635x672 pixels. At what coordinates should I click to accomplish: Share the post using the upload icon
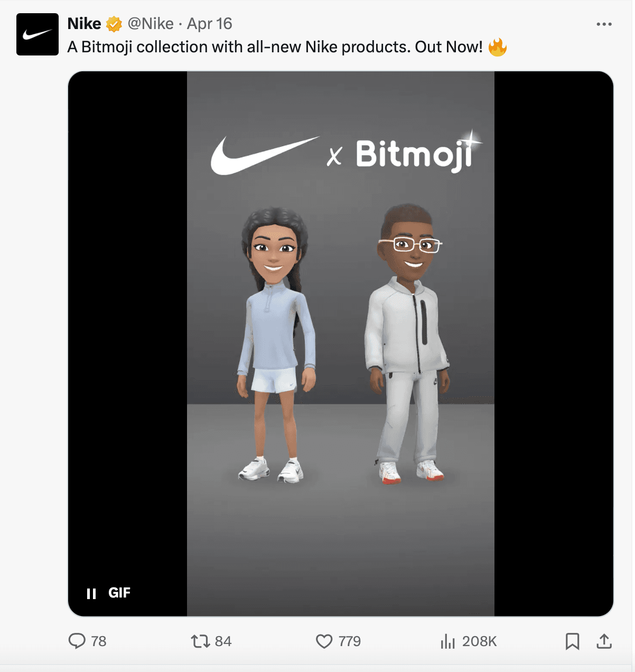tap(605, 641)
